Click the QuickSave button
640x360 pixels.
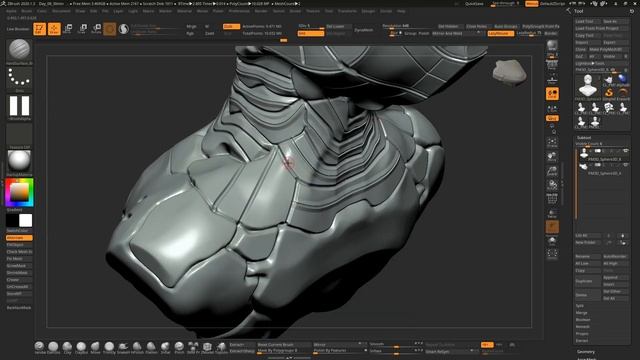474,4
